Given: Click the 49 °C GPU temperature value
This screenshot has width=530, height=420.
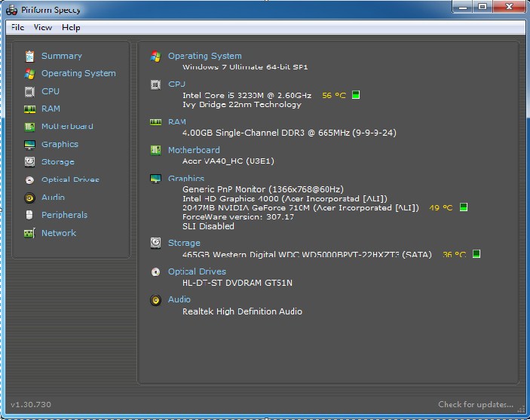Looking at the screenshot, I should 441,207.
